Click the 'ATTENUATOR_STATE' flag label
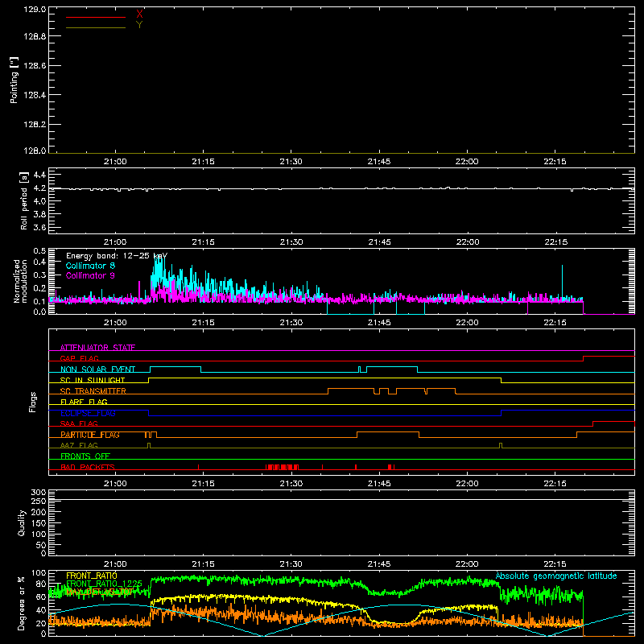The height and width of the screenshot is (644, 644). [97, 348]
